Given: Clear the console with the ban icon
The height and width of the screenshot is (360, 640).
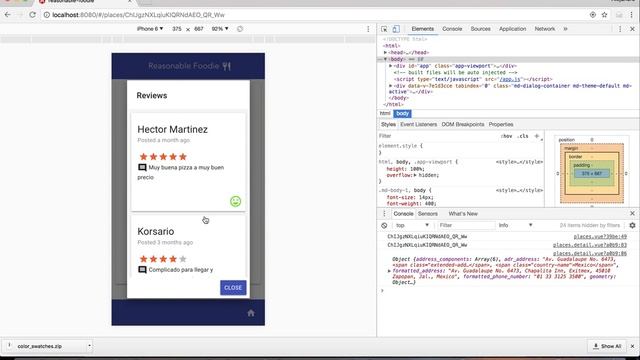Looking at the screenshot, I should pyautogui.click(x=384, y=225).
